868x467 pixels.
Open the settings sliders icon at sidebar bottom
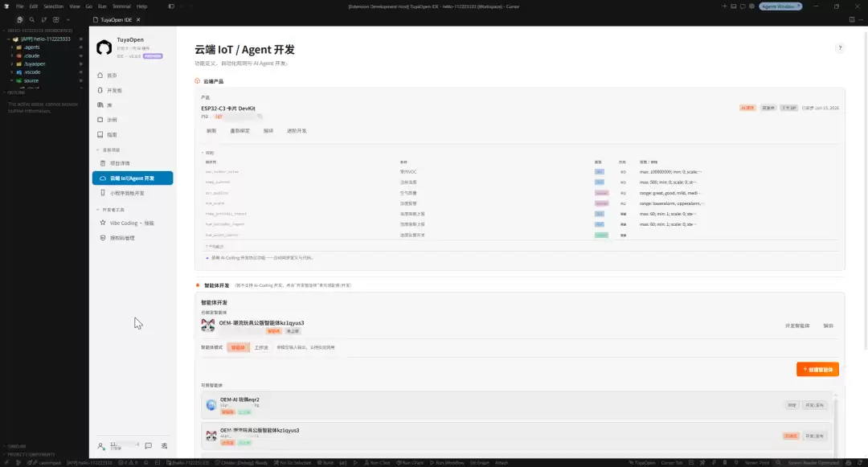coord(165,445)
